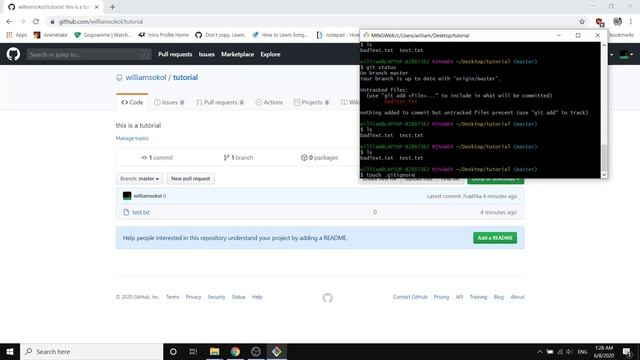Click the Chrome profile avatar icon
This screenshot has height=360, width=640.
(x=618, y=22)
